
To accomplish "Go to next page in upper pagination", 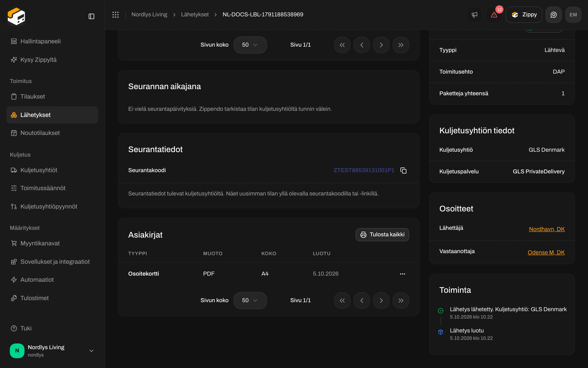I will coord(381,45).
